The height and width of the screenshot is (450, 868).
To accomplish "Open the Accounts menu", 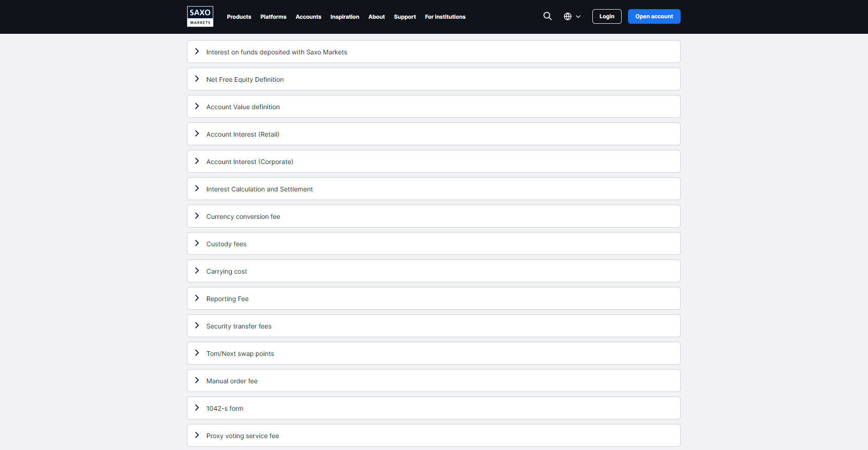I will 309,17.
